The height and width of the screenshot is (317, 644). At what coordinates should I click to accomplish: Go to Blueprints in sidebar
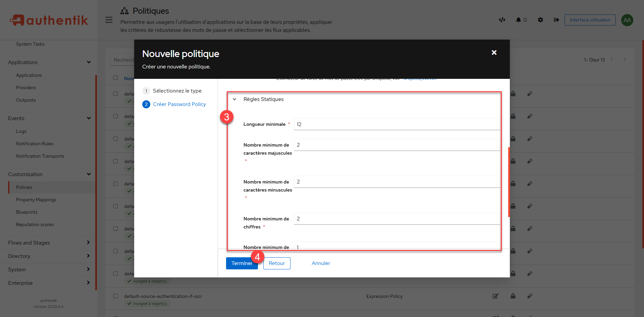point(26,212)
